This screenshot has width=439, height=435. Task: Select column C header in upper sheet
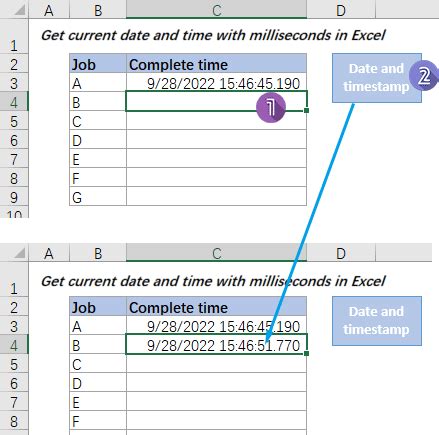216,10
